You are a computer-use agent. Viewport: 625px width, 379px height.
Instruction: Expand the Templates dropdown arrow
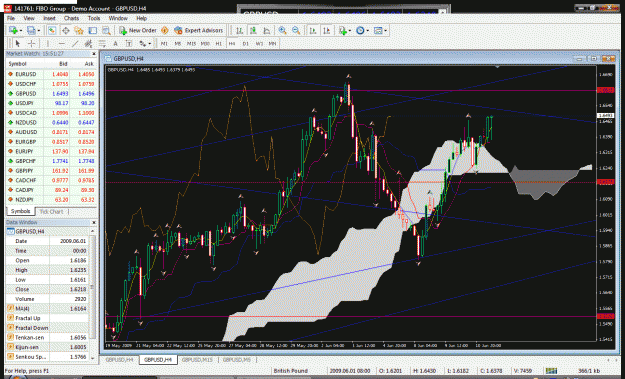385,31
